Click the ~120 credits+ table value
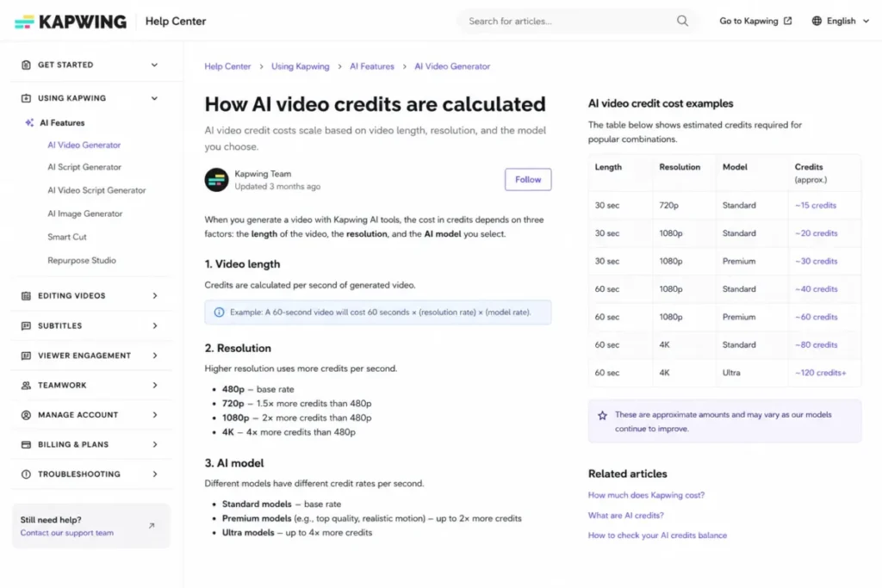Image resolution: width=882 pixels, height=588 pixels. [820, 373]
